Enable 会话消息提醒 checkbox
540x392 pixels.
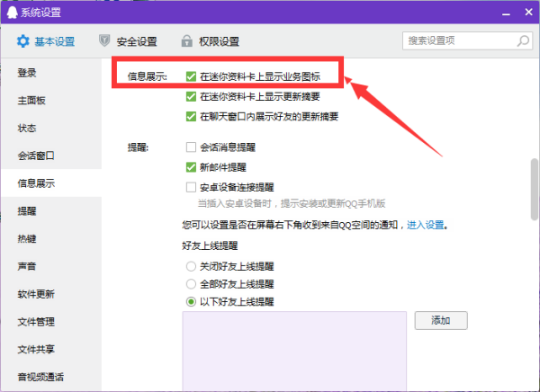click(x=191, y=147)
